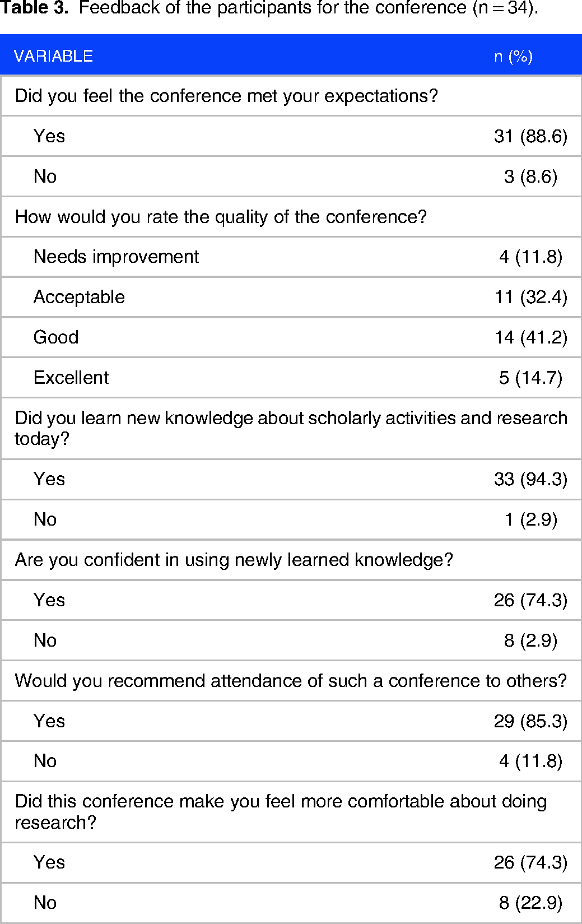Select the 8 (2.9) value cell

tap(530, 640)
